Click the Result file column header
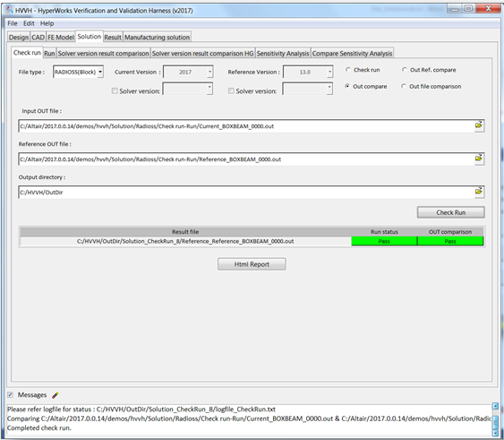The width and height of the screenshot is (504, 440). pos(185,232)
